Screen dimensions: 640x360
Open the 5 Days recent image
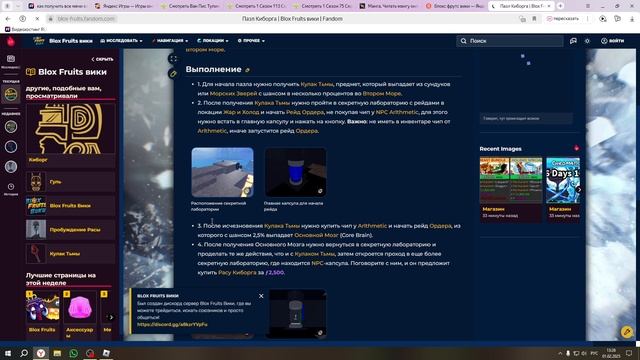(563, 180)
